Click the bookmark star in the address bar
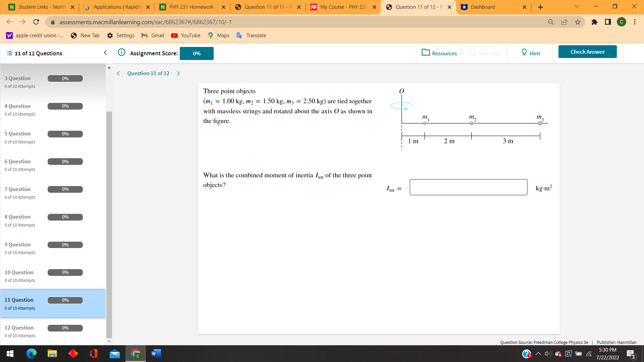Viewport: 644px width, 362px height. coord(578,22)
